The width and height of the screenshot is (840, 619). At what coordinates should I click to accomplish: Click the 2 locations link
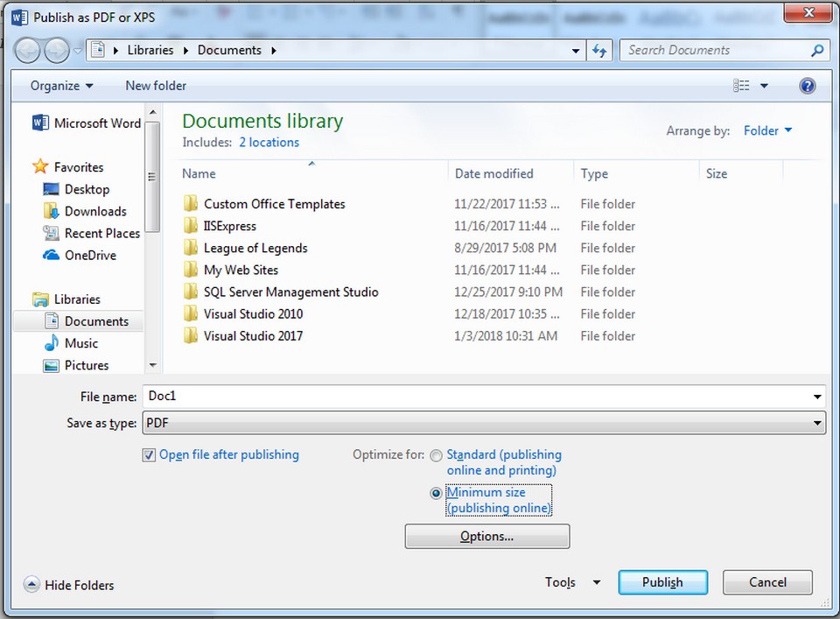269,142
